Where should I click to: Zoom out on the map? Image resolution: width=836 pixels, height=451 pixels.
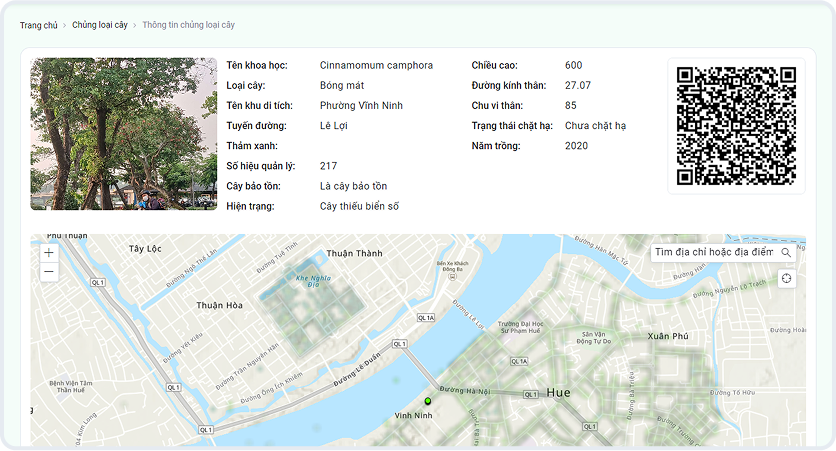(49, 271)
